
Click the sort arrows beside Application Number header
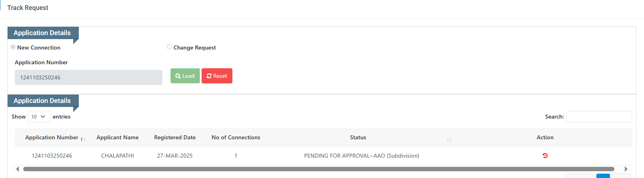(x=83, y=139)
